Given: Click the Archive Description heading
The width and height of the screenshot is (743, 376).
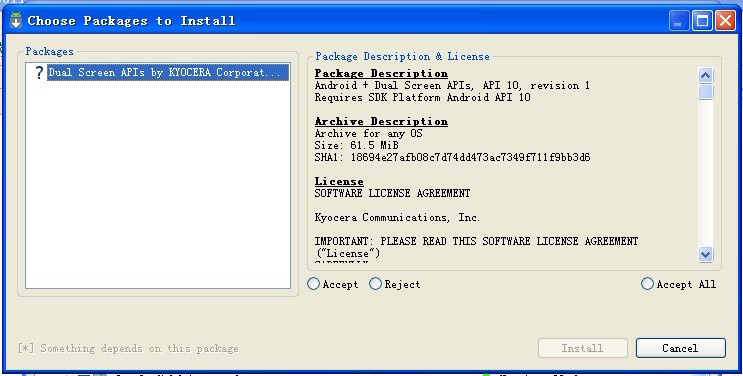Looking at the screenshot, I should 381,121.
